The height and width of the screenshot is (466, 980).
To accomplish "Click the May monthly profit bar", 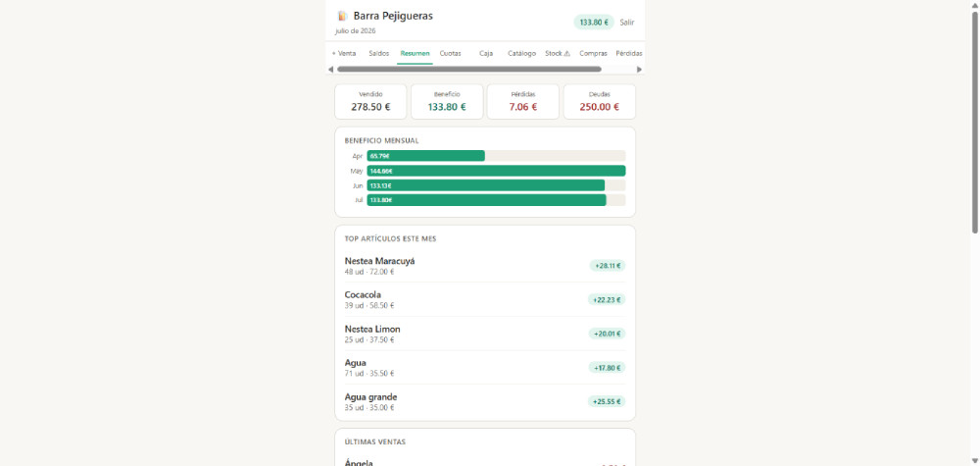I will tap(496, 171).
